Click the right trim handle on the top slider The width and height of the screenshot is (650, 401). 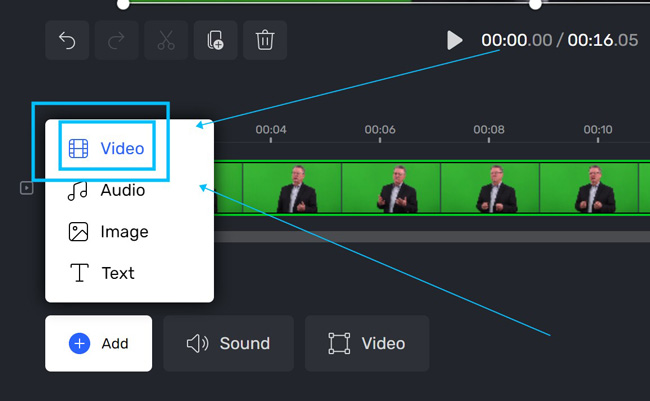point(535,4)
